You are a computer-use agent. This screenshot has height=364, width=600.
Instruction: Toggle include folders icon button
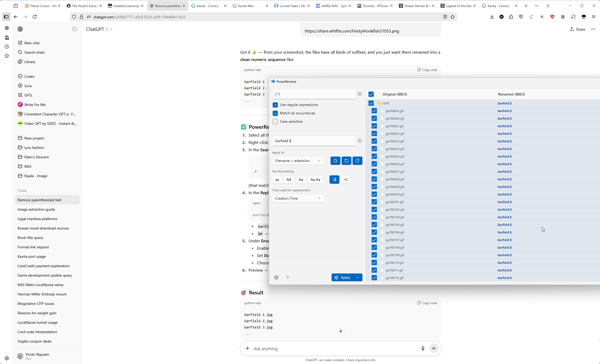pos(346,161)
